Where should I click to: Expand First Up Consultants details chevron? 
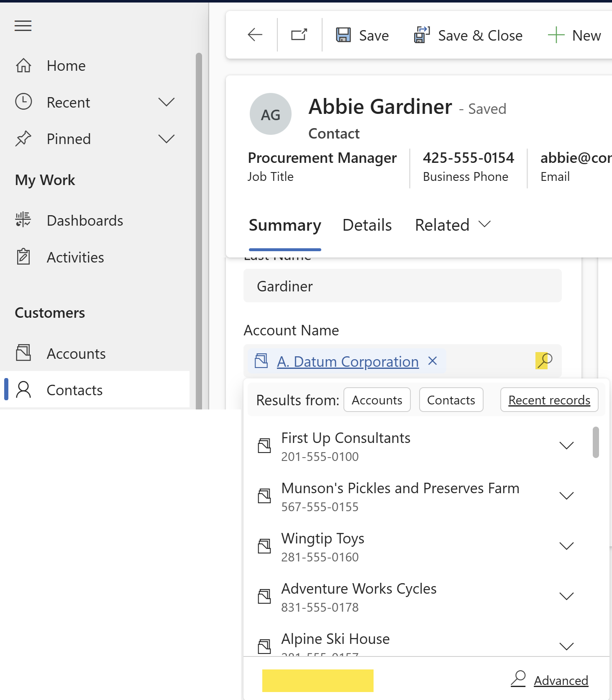point(566,445)
